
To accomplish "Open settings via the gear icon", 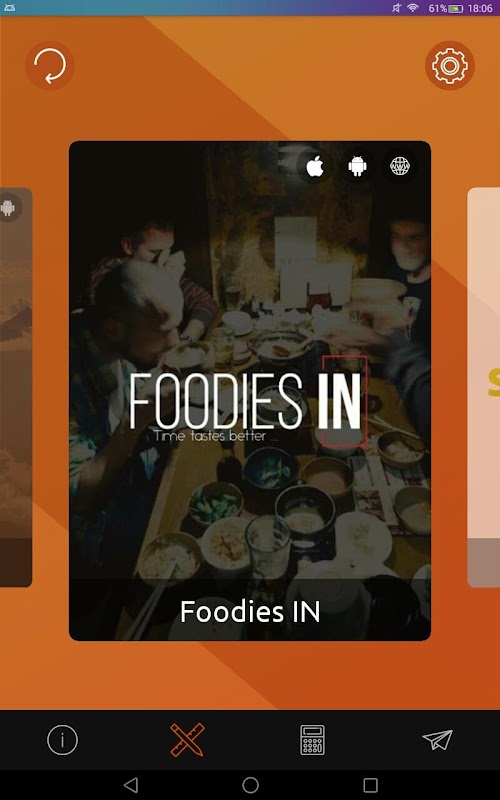I will [x=449, y=66].
